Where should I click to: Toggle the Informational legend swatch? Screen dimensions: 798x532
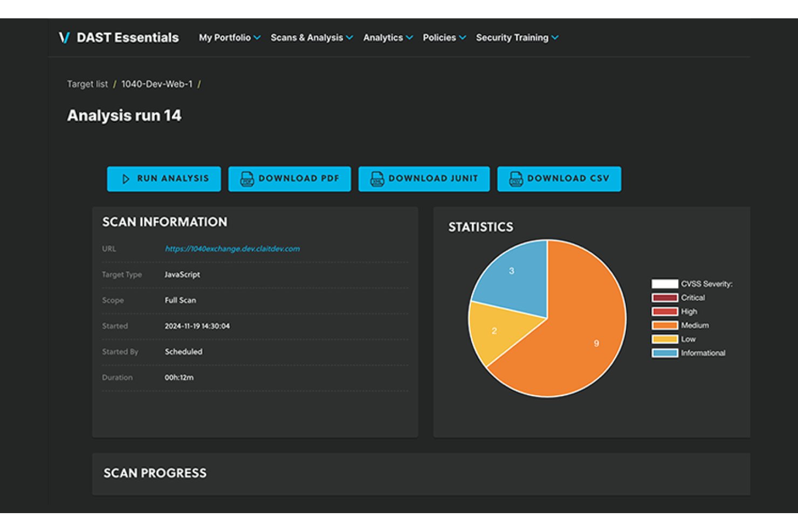(x=665, y=354)
